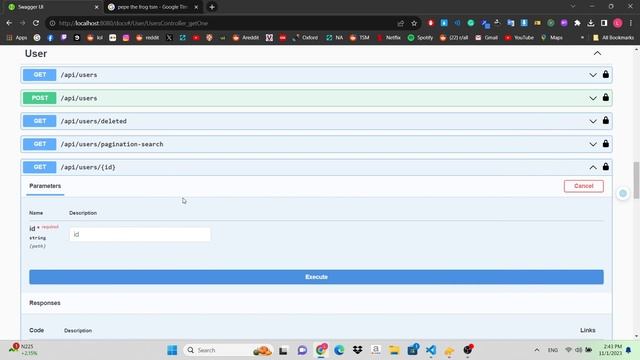Show more bookmarks overflow arrow
Viewport: 640px width, 360px height.
pos(582,38)
